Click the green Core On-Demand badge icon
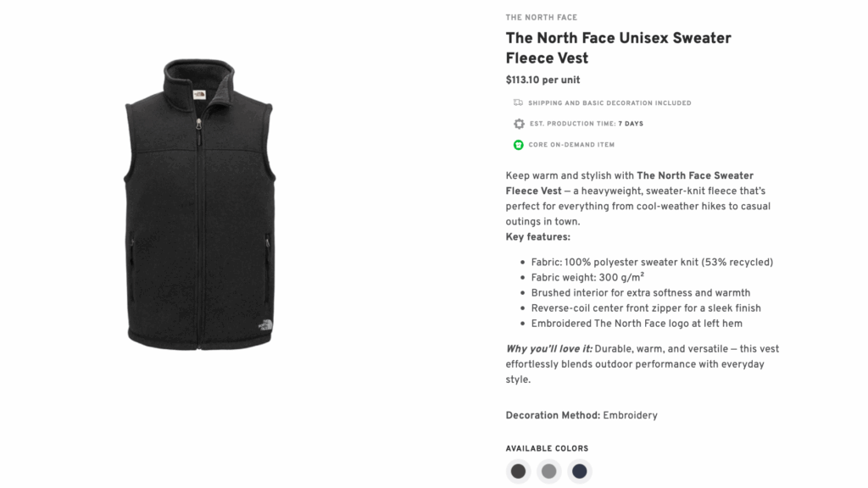The image size is (868, 488). tap(519, 144)
